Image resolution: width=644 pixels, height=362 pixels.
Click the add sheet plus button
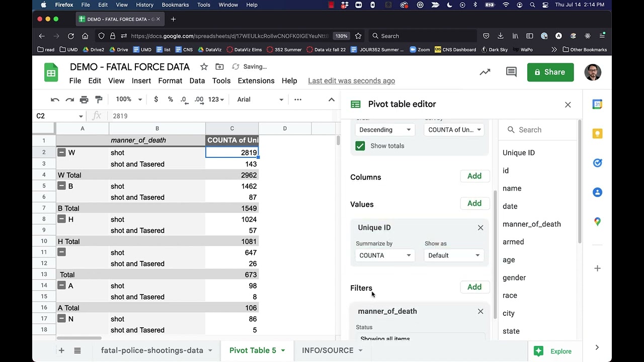click(61, 350)
